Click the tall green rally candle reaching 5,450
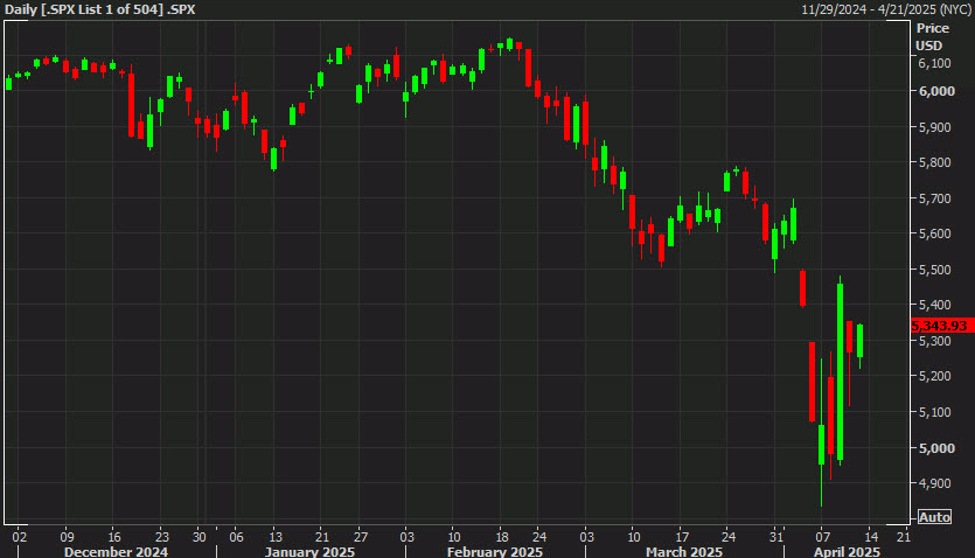The height and width of the screenshot is (558, 975). click(839, 370)
